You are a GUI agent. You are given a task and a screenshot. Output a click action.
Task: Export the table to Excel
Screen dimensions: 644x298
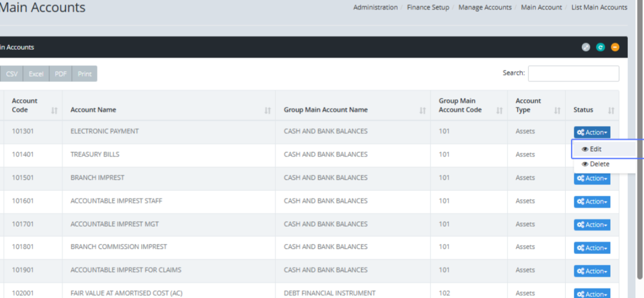coord(36,74)
